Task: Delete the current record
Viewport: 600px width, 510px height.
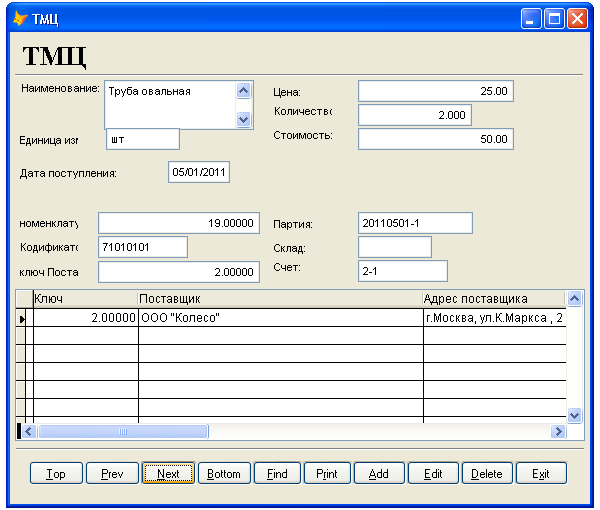Action: click(487, 473)
